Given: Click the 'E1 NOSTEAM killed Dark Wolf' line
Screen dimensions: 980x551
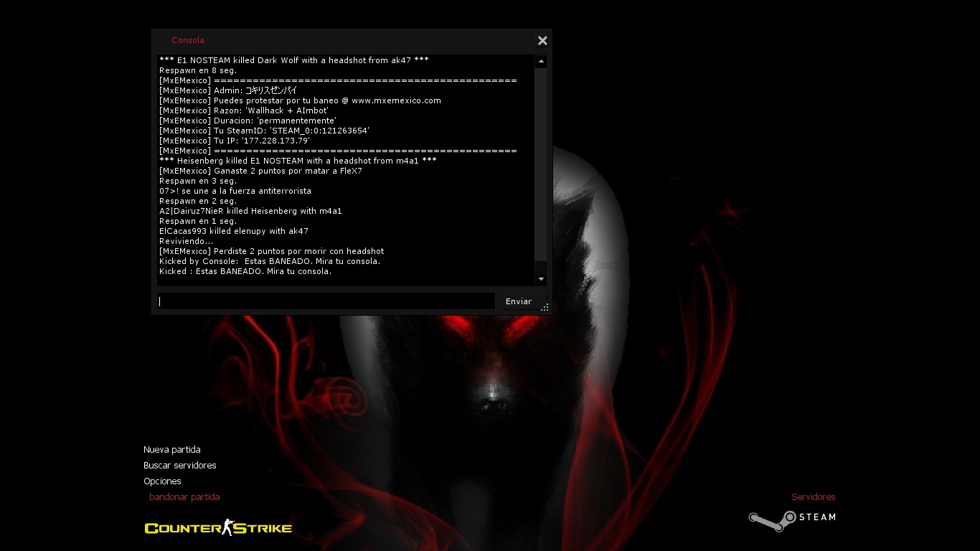Looking at the screenshot, I should (x=294, y=60).
